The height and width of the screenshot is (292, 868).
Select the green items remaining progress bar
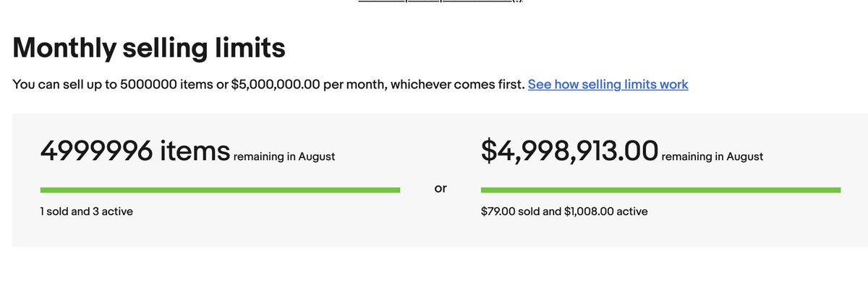coord(220,190)
